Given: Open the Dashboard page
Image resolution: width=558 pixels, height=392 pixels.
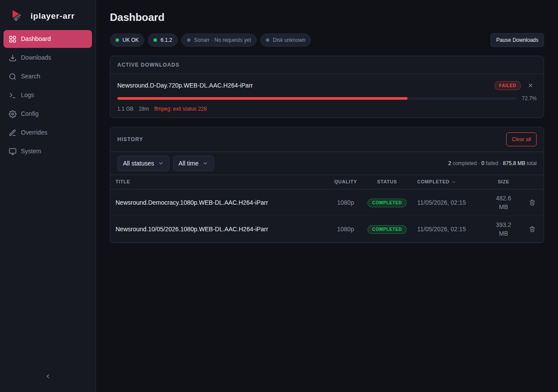Looking at the screenshot, I should click(48, 39).
